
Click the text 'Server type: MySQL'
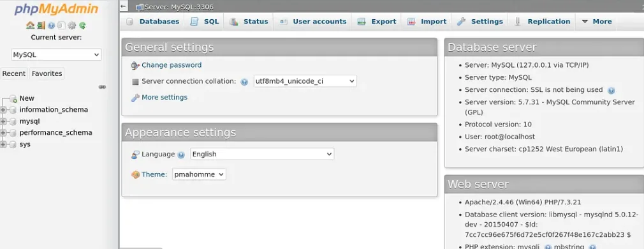coord(498,77)
